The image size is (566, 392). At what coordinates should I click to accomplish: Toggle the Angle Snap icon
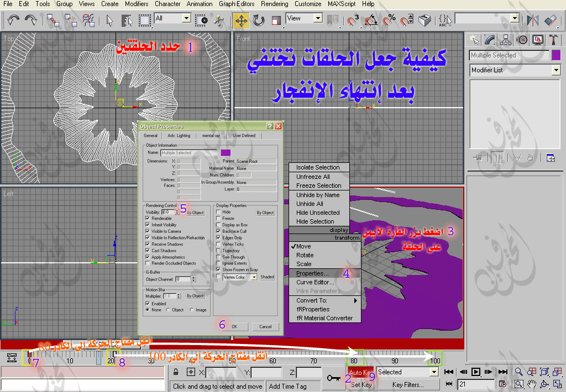371,20
